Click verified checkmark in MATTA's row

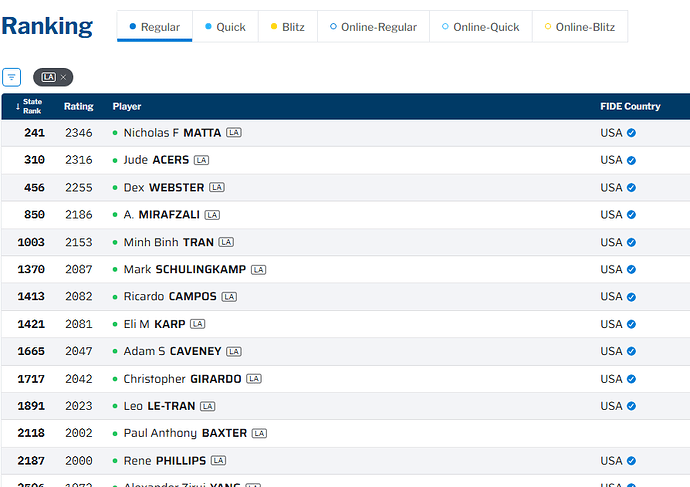631,133
